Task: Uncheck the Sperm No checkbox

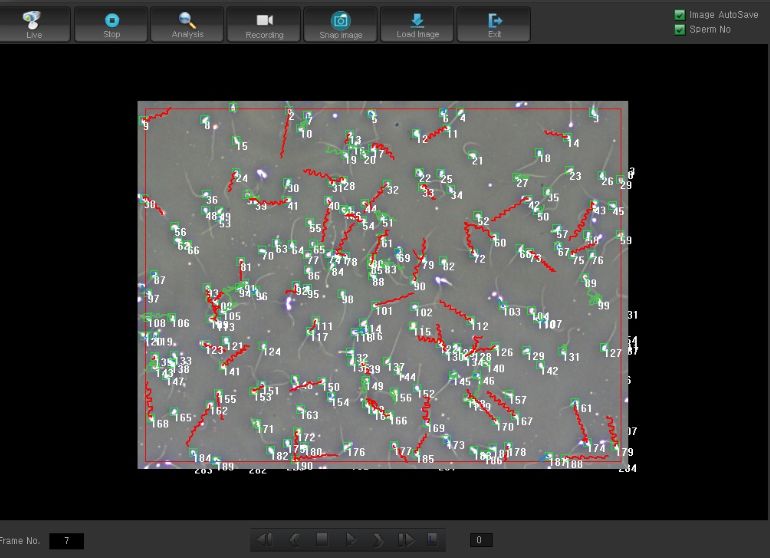Action: tap(680, 29)
